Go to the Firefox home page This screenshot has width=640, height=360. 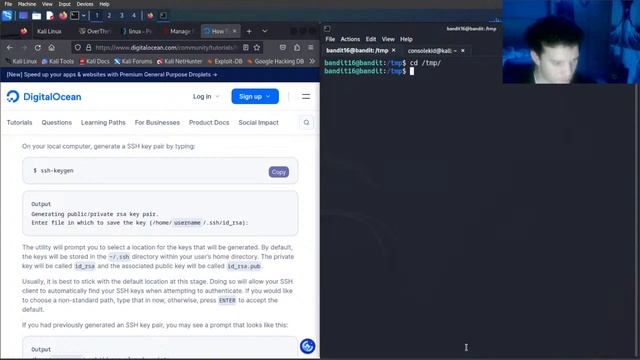pyautogui.click(x=51, y=47)
